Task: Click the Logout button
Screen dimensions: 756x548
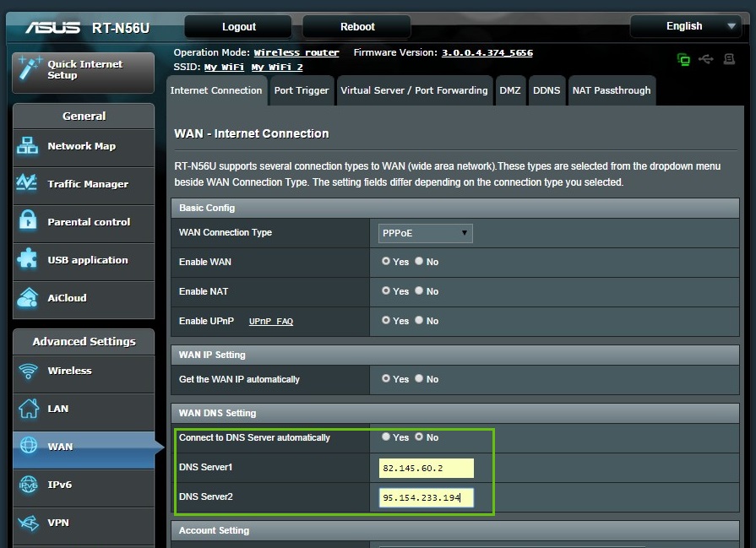Action: click(238, 27)
